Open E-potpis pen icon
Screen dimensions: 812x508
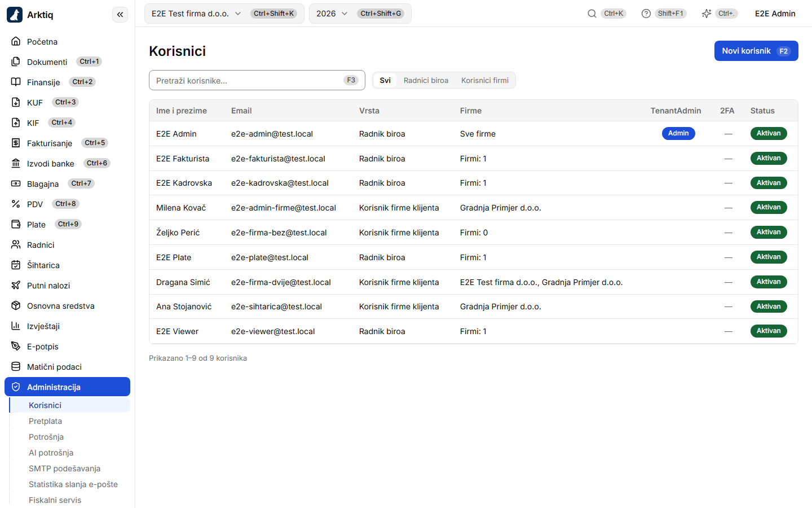[x=16, y=346]
